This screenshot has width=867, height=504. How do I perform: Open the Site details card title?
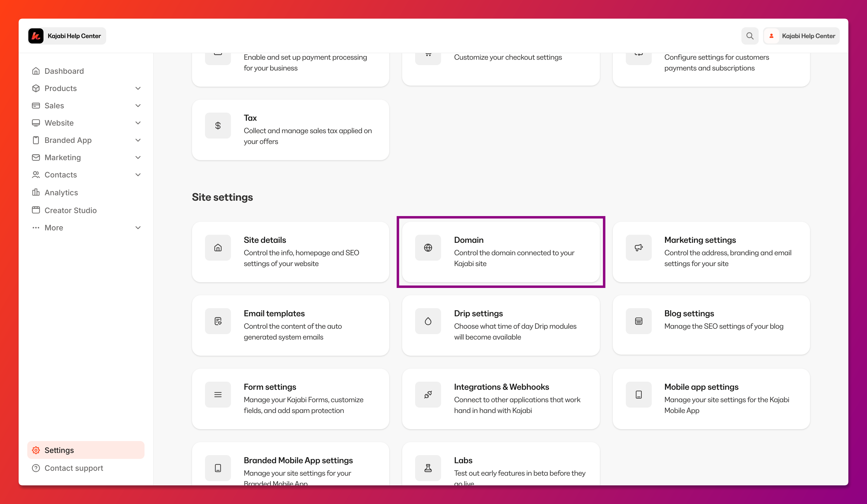pos(265,240)
